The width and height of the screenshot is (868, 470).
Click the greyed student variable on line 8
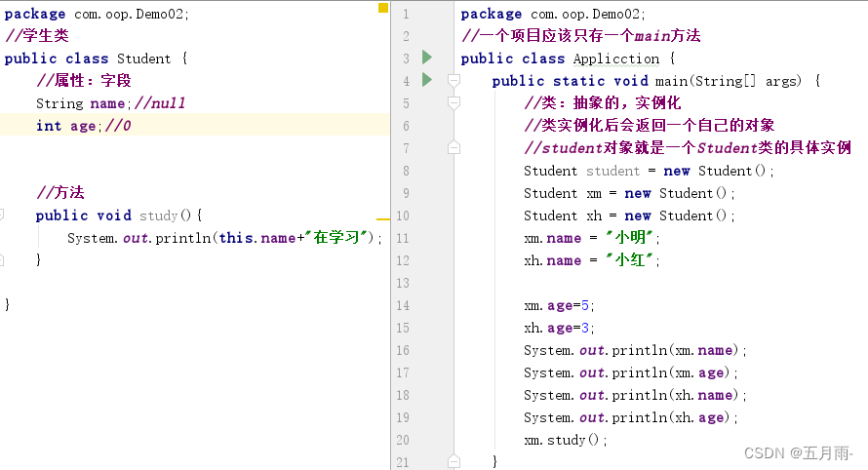612,171
